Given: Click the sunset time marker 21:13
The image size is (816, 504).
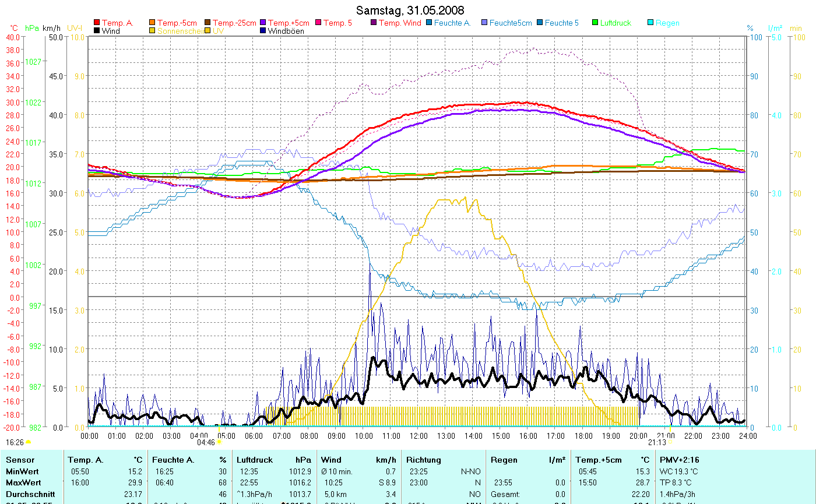Looking at the screenshot, I should (x=657, y=442).
